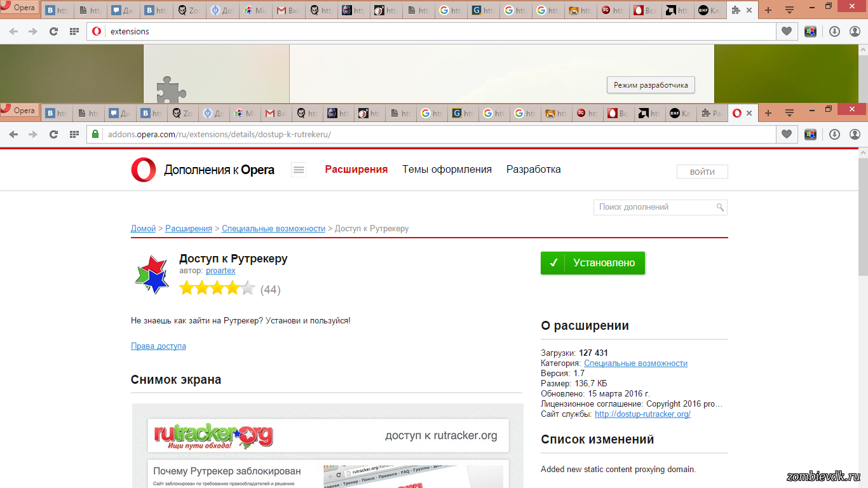Open the hamburger menu beside Дополнения к Opera
Viewport: 868px width, 488px height.
pyautogui.click(x=299, y=169)
